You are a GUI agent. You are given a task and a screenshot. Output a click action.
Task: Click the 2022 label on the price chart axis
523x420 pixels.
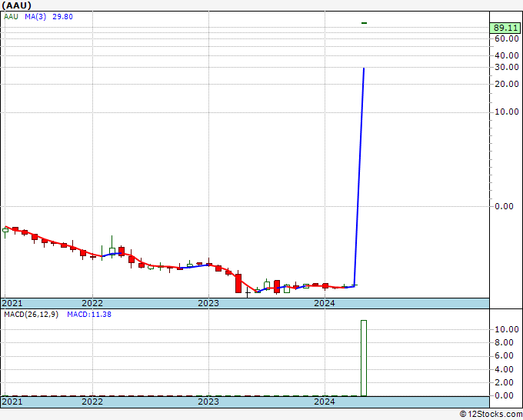92,303
